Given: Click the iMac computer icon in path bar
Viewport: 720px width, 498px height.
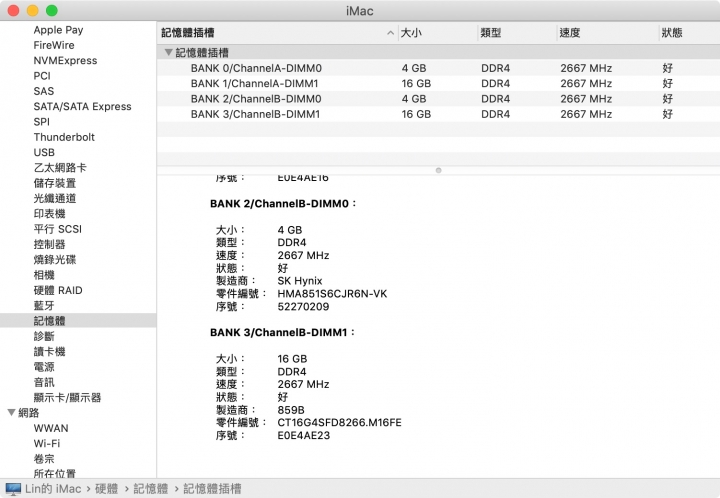Looking at the screenshot, I should [13, 489].
